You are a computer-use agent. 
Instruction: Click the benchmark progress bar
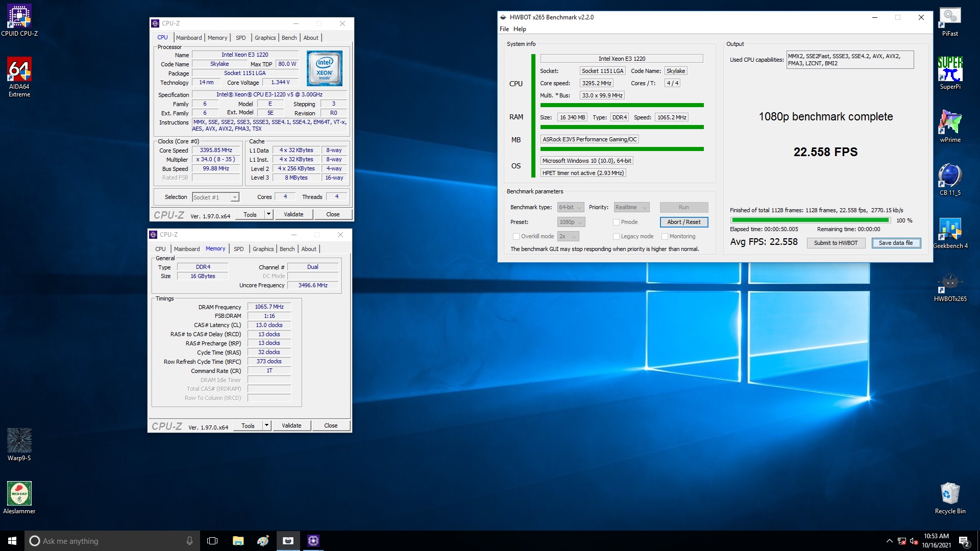tap(811, 220)
